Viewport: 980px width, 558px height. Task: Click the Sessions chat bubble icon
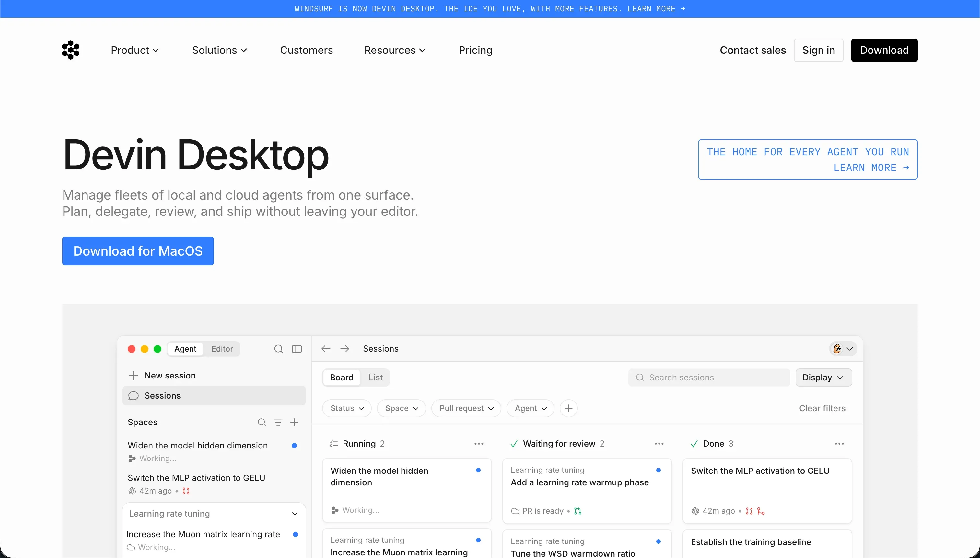pyautogui.click(x=134, y=396)
